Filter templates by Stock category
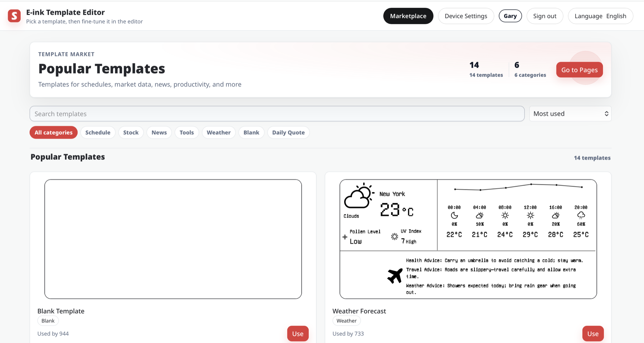Screen dimensions: 644x343 point(131,132)
